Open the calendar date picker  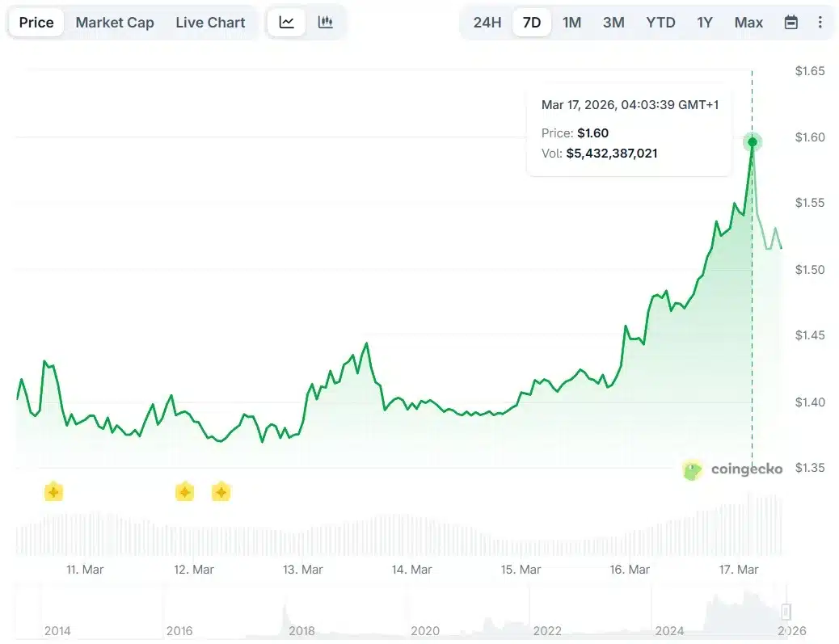(791, 23)
